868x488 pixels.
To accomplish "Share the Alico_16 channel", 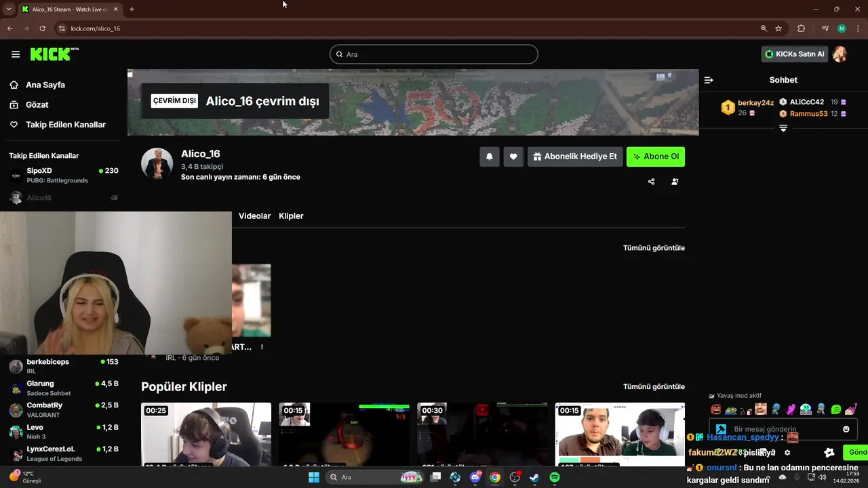I will click(651, 182).
